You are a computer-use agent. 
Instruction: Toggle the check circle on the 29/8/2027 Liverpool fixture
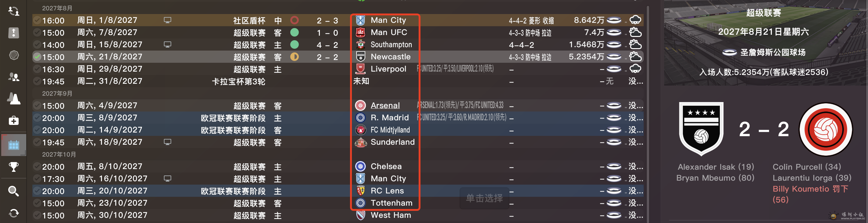pos(37,69)
